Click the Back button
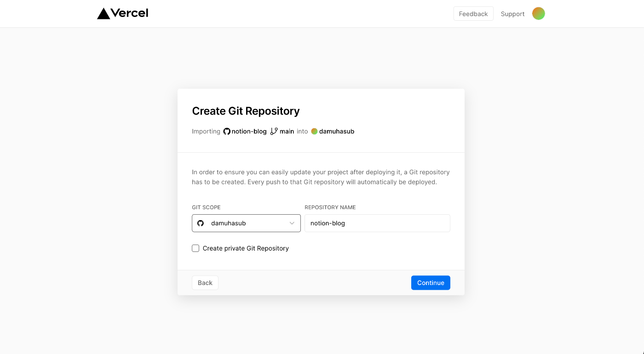Screen dimensions: 644x354 (205, 283)
